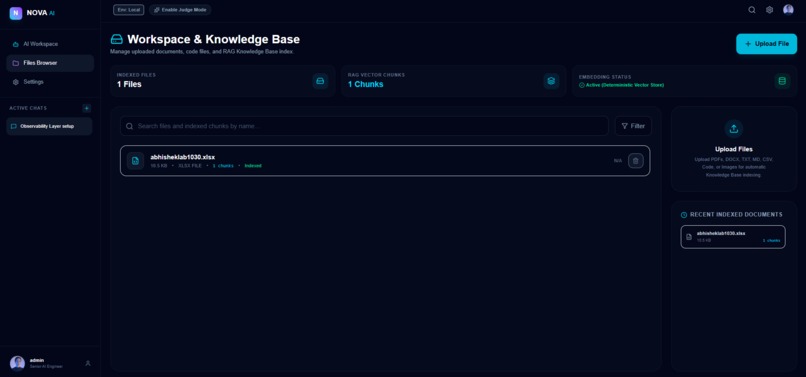Click the Indexed status label in file row
This screenshot has width=806, height=377.
[x=253, y=166]
